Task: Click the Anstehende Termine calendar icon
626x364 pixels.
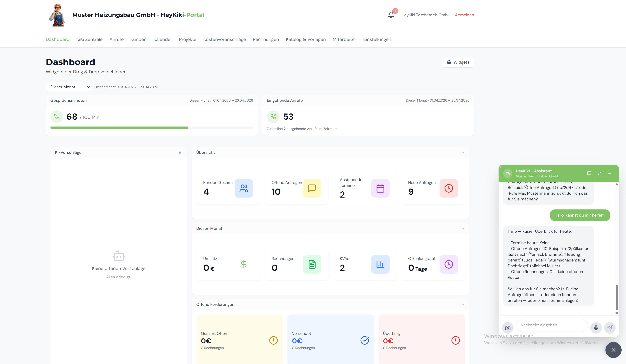Action: click(x=380, y=188)
